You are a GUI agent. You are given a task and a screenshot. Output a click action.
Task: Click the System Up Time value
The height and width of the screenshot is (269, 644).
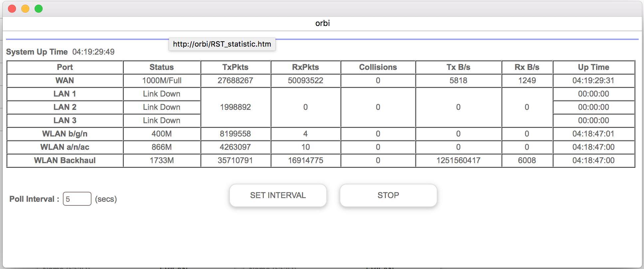coord(93,52)
